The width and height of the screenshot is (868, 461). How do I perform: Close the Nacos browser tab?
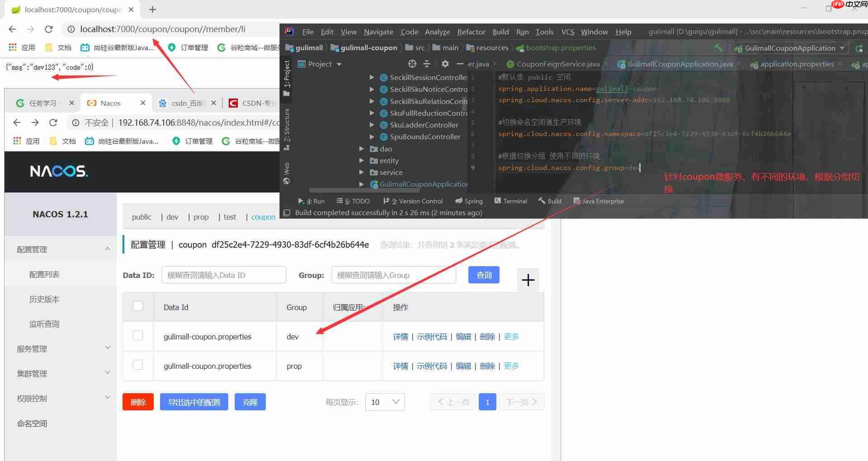point(143,103)
